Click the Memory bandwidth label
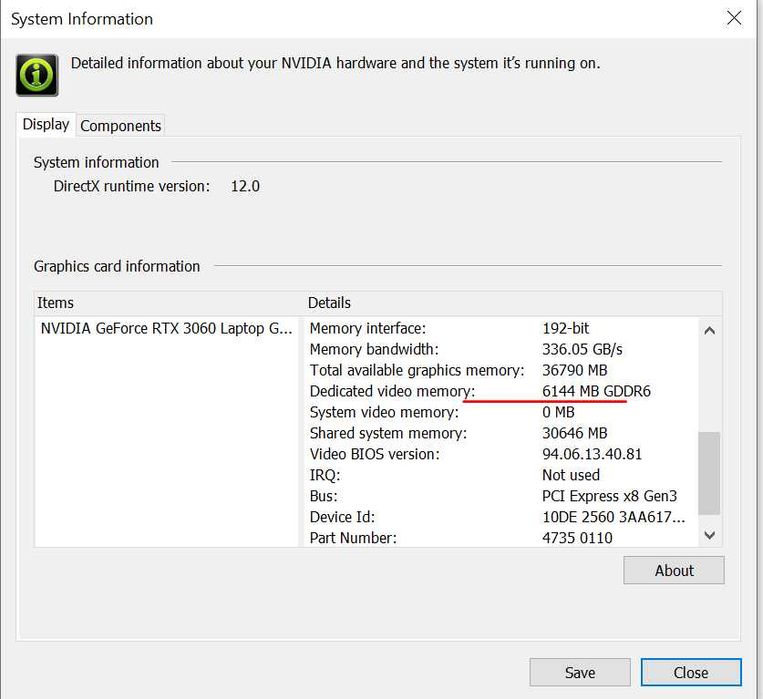The image size is (763, 699). (x=374, y=350)
